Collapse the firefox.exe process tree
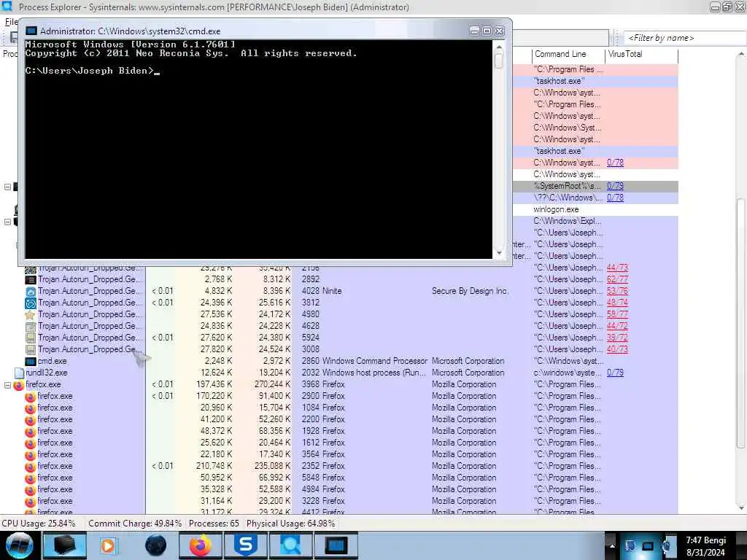The width and height of the screenshot is (747, 560). pos(7,385)
